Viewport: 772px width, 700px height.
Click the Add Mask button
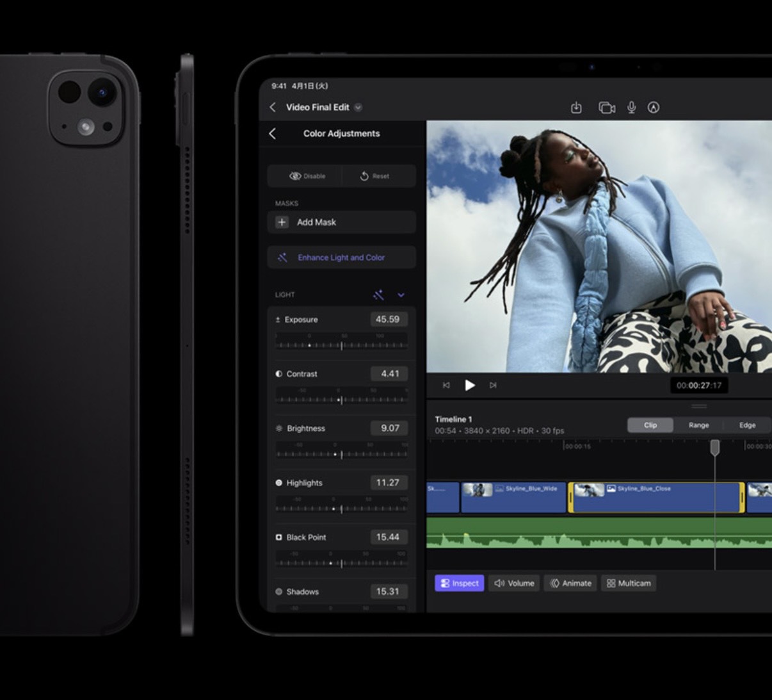tap(341, 222)
